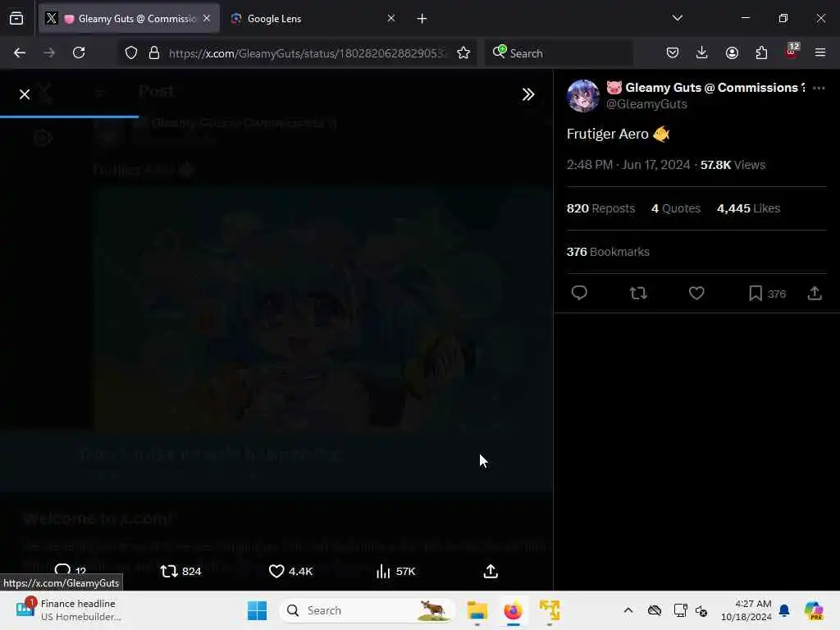Bookmark the post showing 376
Viewport: 840px width, 630px height.
click(767, 293)
